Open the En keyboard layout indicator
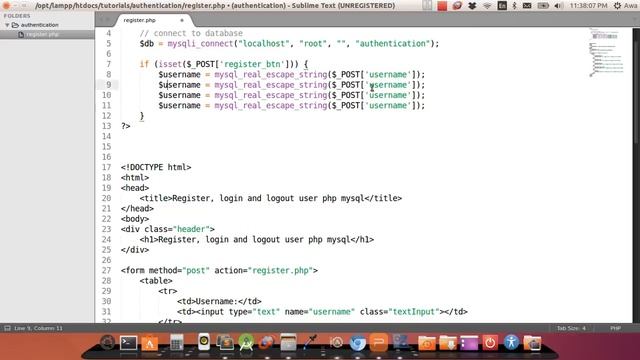 coord(502,6)
